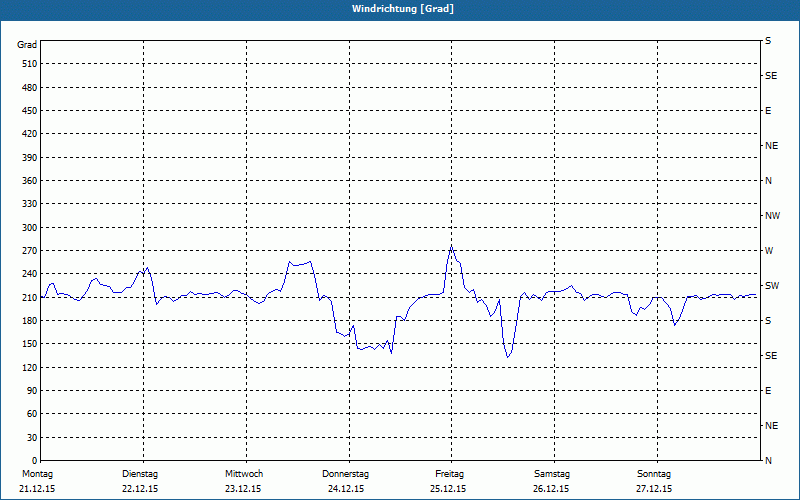Click the date 25.12.15 on the axis
The image size is (800, 500).
pos(448,489)
